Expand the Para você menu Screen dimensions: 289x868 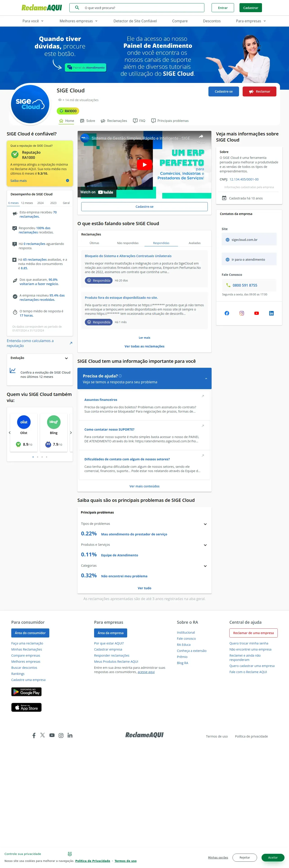(33, 21)
